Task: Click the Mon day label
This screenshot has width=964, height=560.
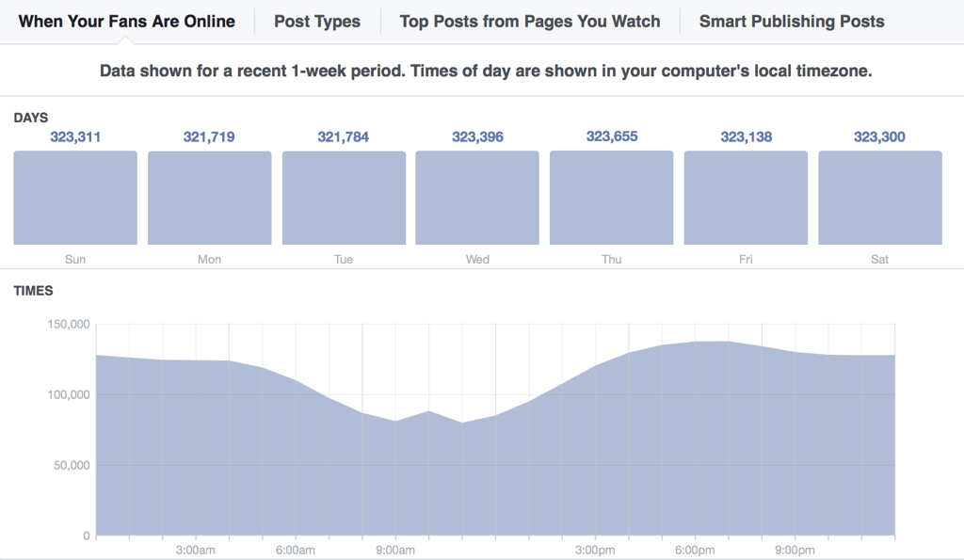Action: [x=209, y=260]
